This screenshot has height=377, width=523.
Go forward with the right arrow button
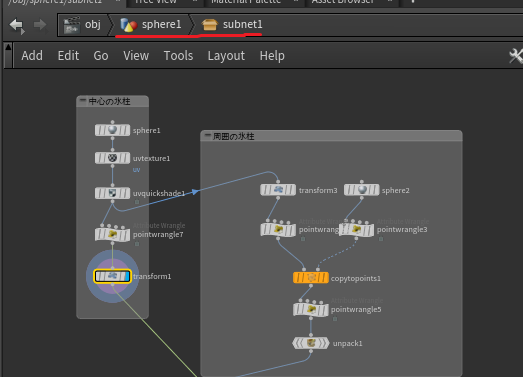pos(40,24)
